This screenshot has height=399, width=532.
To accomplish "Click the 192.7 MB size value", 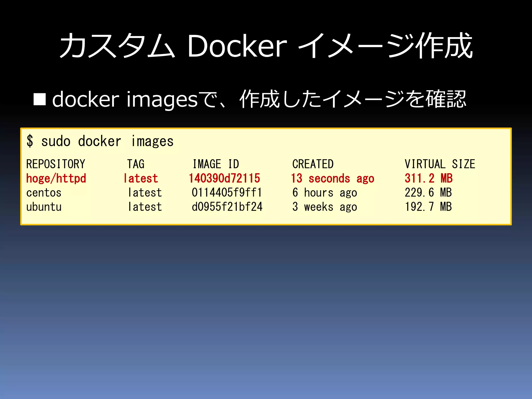I will (x=428, y=207).
